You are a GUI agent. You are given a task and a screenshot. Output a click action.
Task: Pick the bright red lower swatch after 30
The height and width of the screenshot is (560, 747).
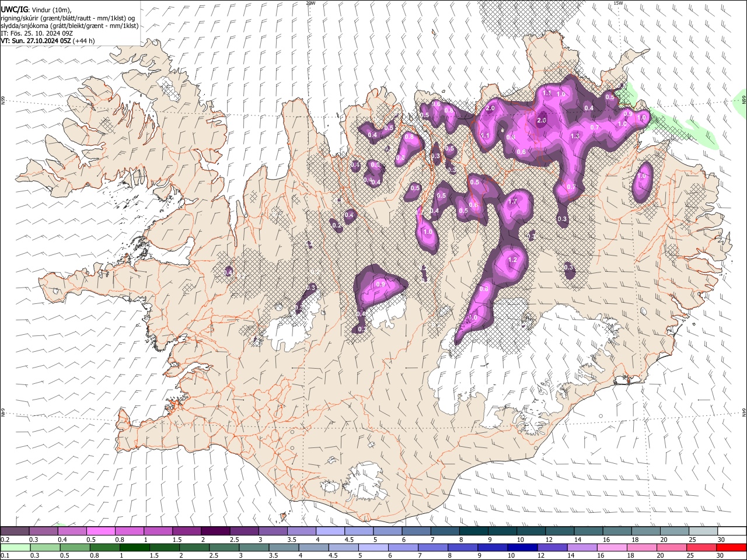click(732, 547)
